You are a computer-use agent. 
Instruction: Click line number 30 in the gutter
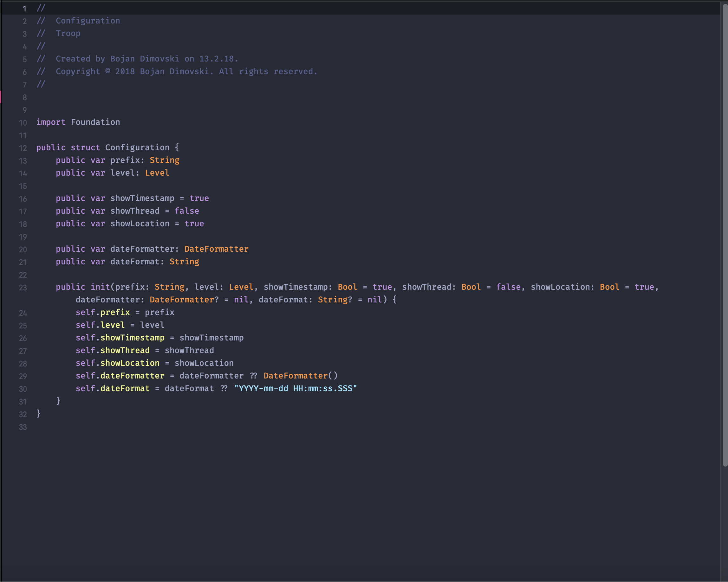tap(23, 389)
